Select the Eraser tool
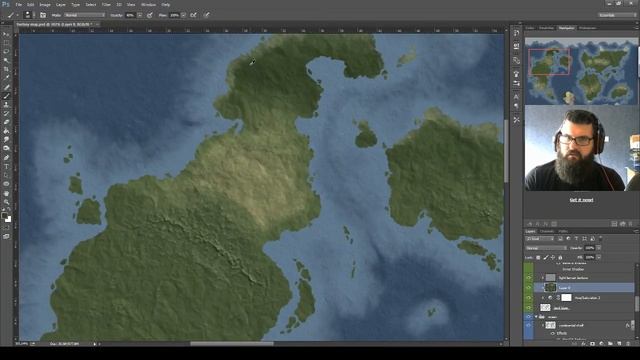640x360 pixels. point(6,122)
